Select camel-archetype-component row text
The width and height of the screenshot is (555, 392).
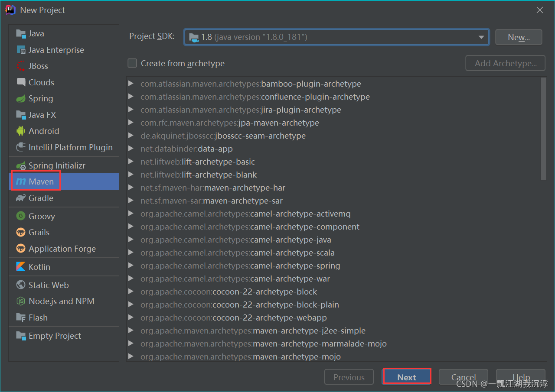250,227
